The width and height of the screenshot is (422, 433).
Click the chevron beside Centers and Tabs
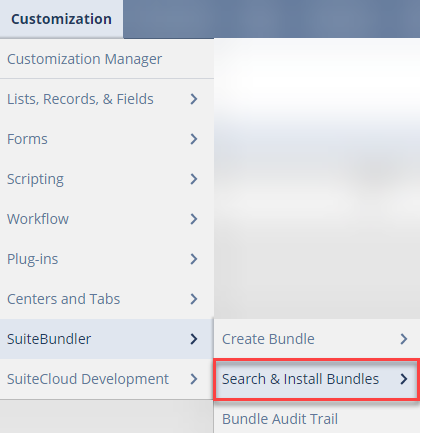point(194,299)
